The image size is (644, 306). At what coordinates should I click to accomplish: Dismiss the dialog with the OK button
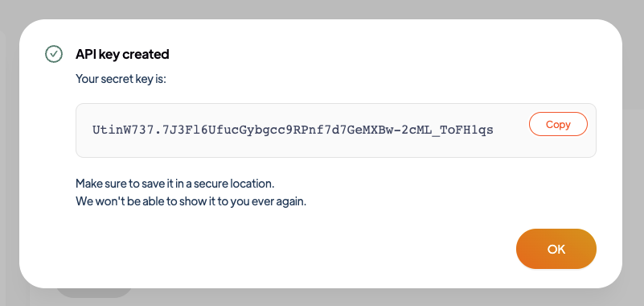point(556,249)
